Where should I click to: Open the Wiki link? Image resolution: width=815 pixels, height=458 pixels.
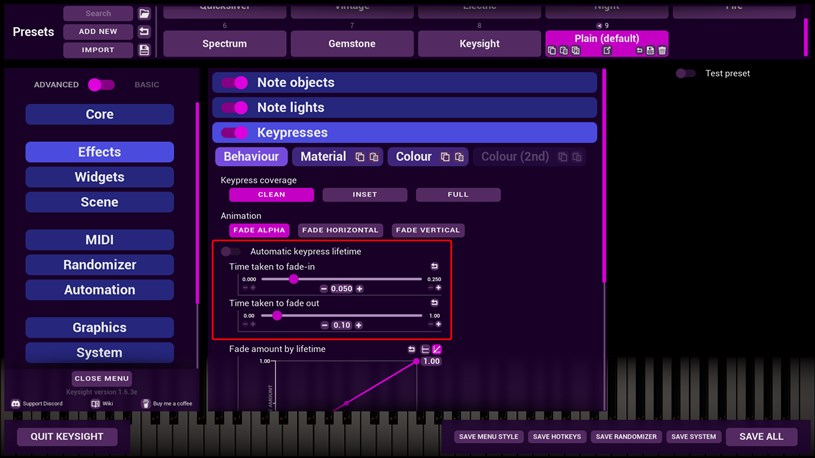(x=102, y=403)
